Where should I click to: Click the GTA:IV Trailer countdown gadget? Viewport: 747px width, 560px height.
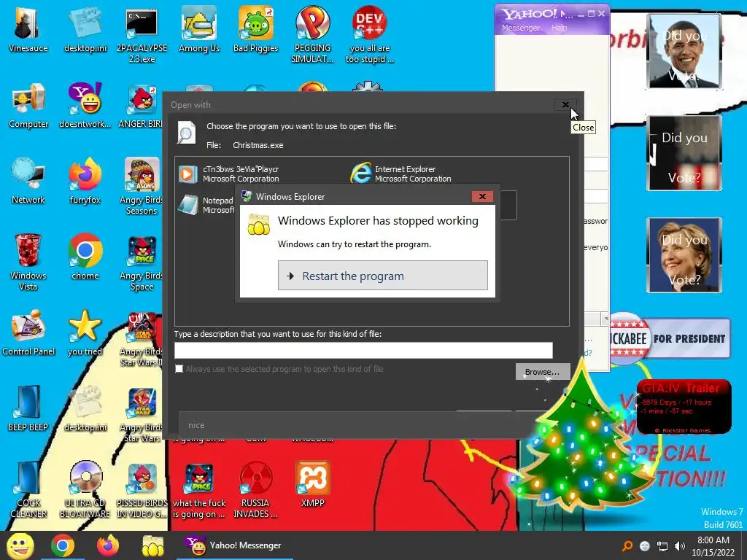click(x=684, y=407)
